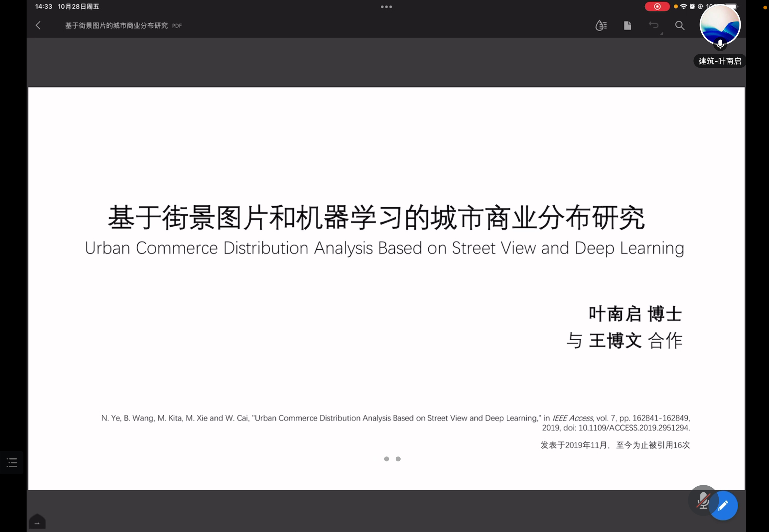Screen dimensions: 769x532
Task: Click the PDF title 基于街景图片的城市商业分布研究
Action: pyautogui.click(x=116, y=25)
